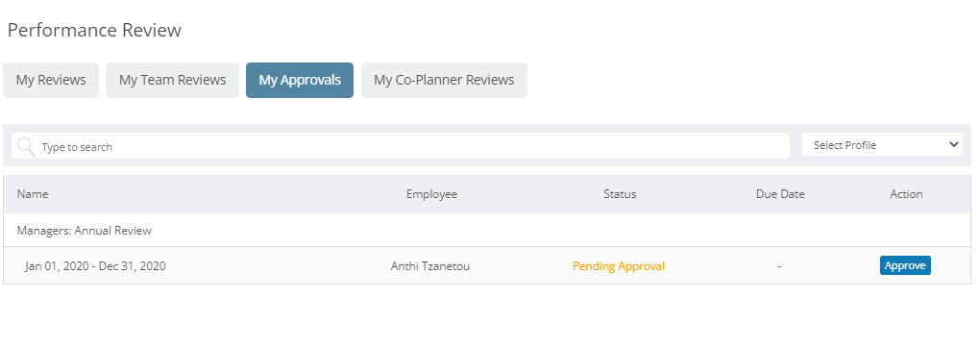Approve Anthi Tzanetou's review
The width and height of the screenshot is (980, 348).
(x=905, y=265)
